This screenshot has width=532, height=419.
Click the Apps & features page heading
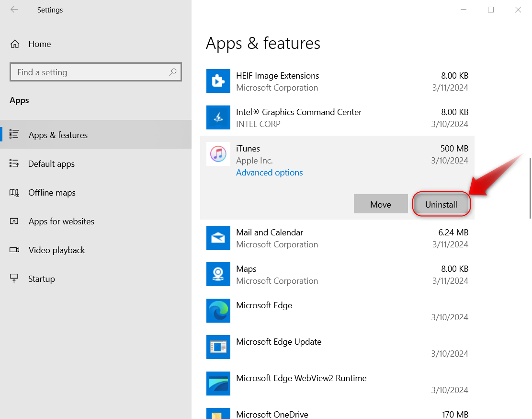pyautogui.click(x=263, y=44)
